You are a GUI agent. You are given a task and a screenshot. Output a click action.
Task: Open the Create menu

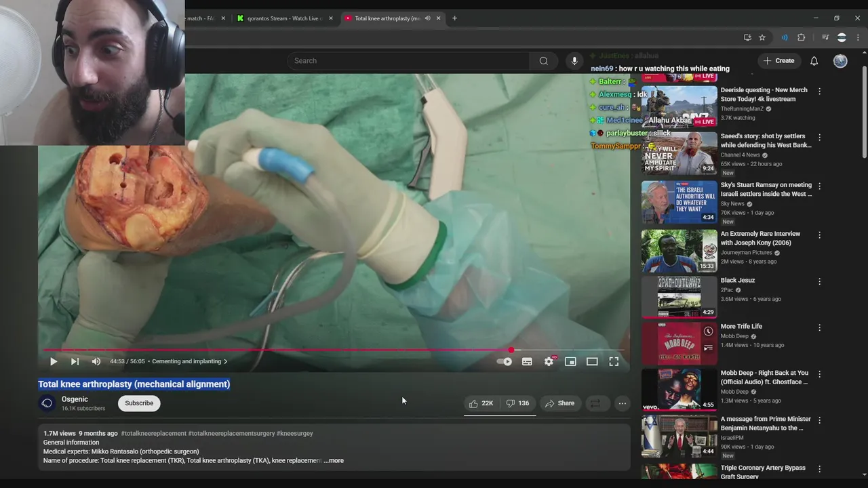(x=778, y=61)
